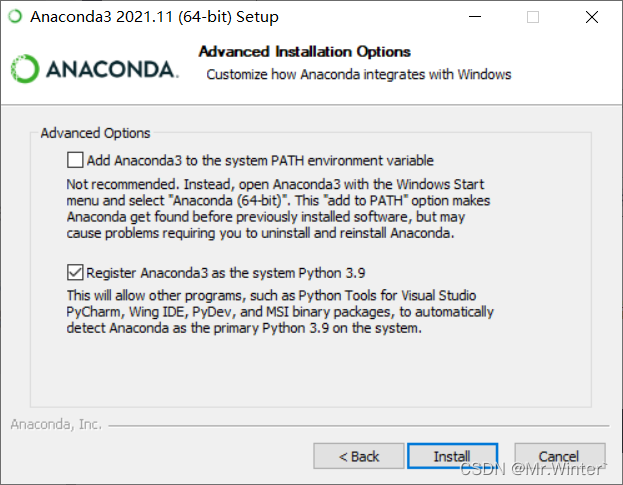The image size is (623, 485).
Task: Click the 'Advanced Options' group box label
Action: [x=95, y=133]
